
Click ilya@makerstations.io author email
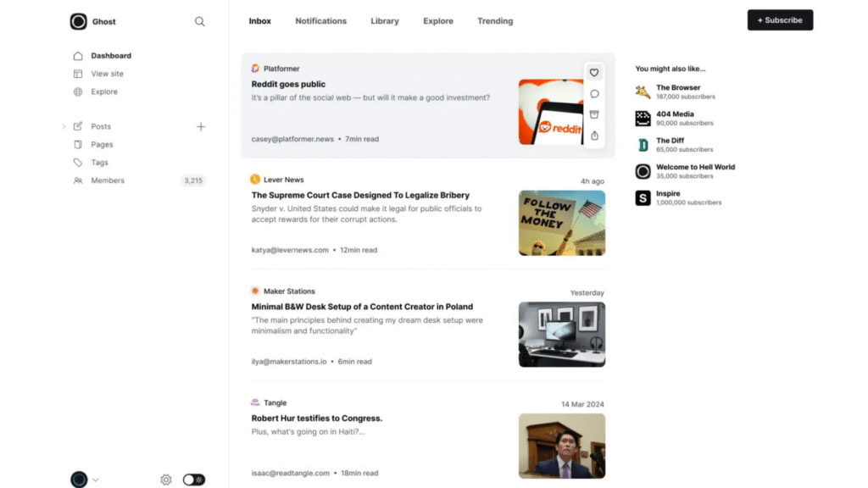[x=289, y=361]
